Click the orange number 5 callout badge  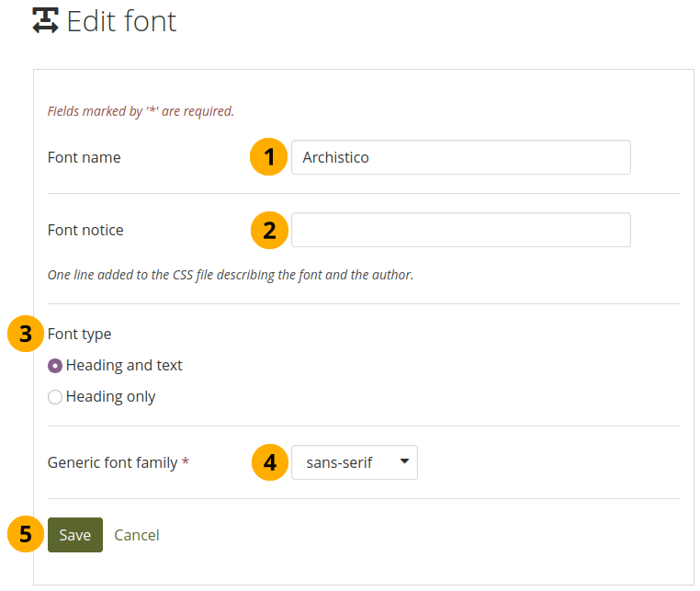pyautogui.click(x=25, y=535)
